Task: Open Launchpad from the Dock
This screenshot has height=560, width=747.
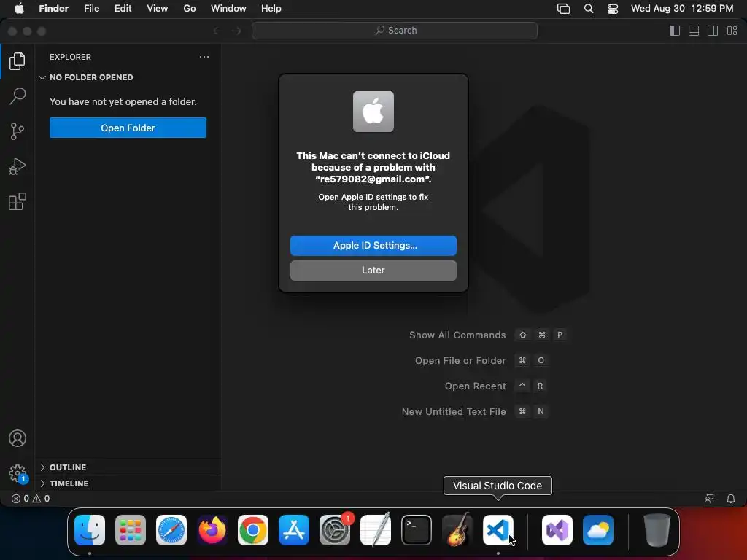Action: tap(131, 530)
